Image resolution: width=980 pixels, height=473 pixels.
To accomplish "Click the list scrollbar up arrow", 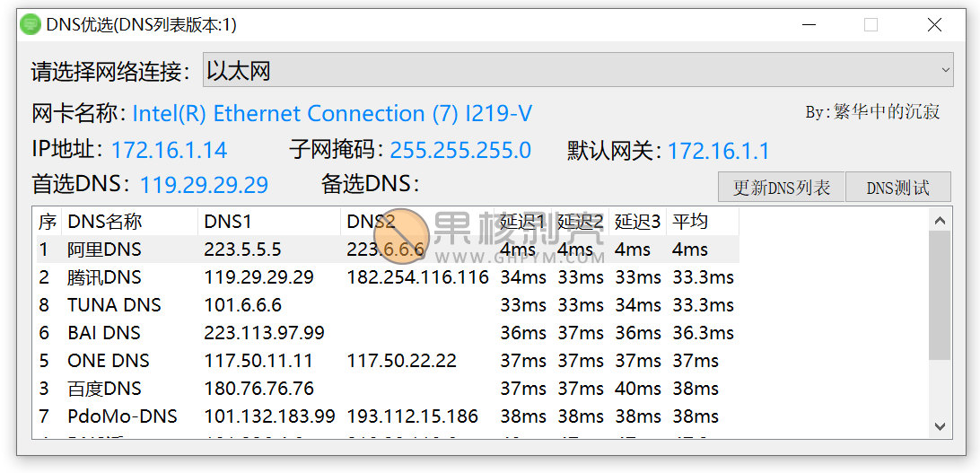I will (940, 220).
